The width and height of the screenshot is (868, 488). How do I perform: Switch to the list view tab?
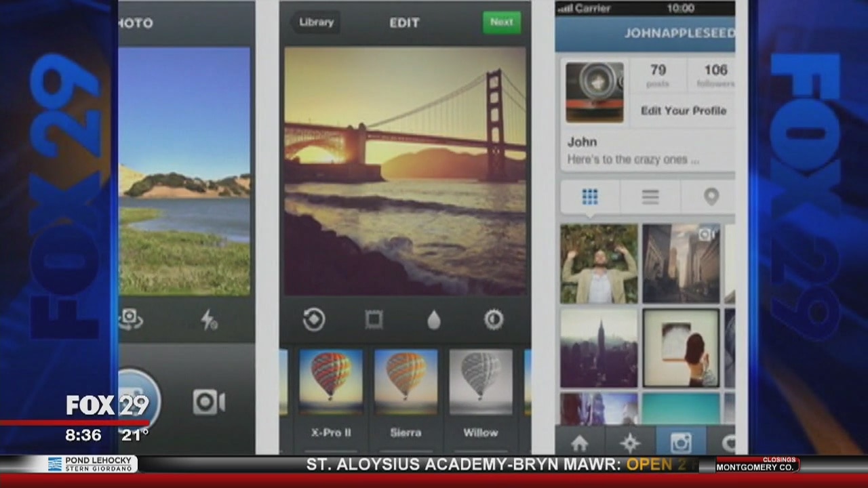click(x=650, y=197)
